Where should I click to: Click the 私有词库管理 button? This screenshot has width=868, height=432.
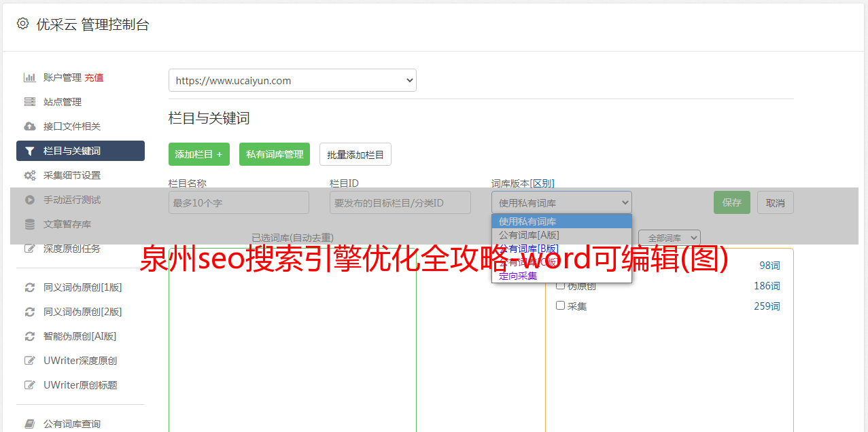click(275, 154)
